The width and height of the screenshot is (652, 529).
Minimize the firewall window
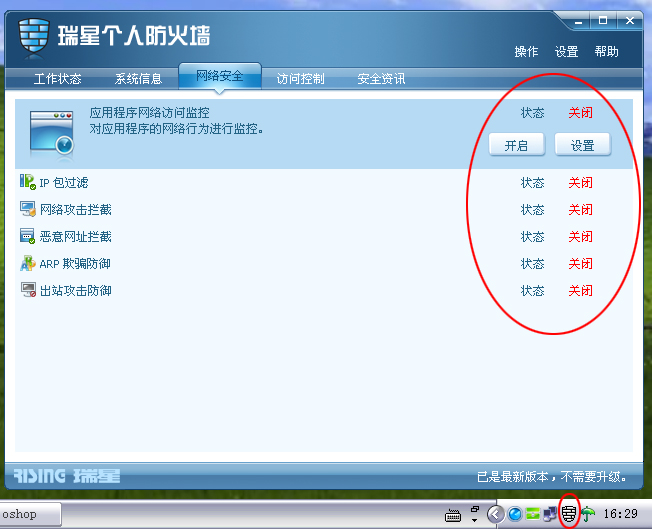coord(578,21)
